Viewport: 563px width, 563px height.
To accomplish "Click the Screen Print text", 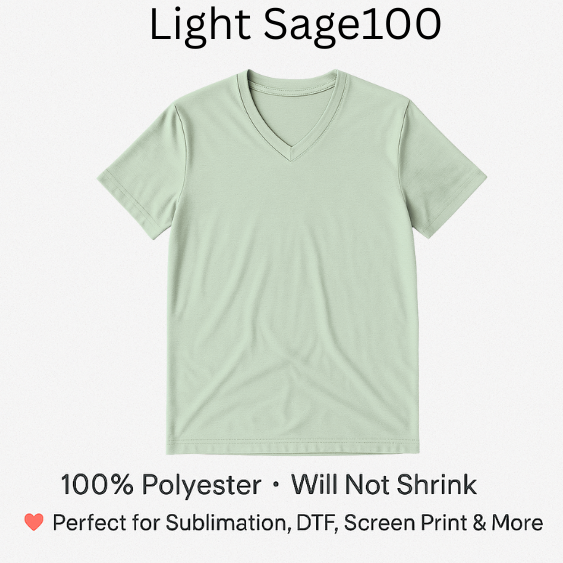I will coord(405,522).
